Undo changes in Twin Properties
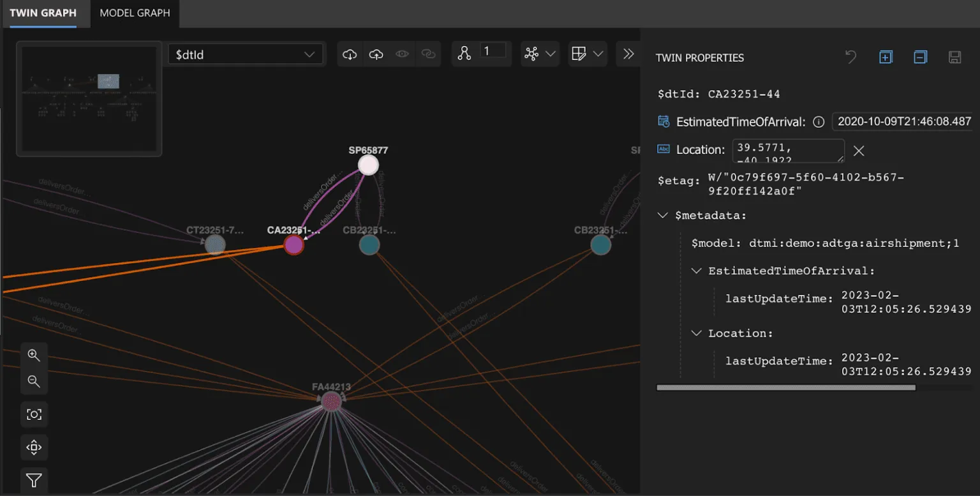 tap(850, 57)
